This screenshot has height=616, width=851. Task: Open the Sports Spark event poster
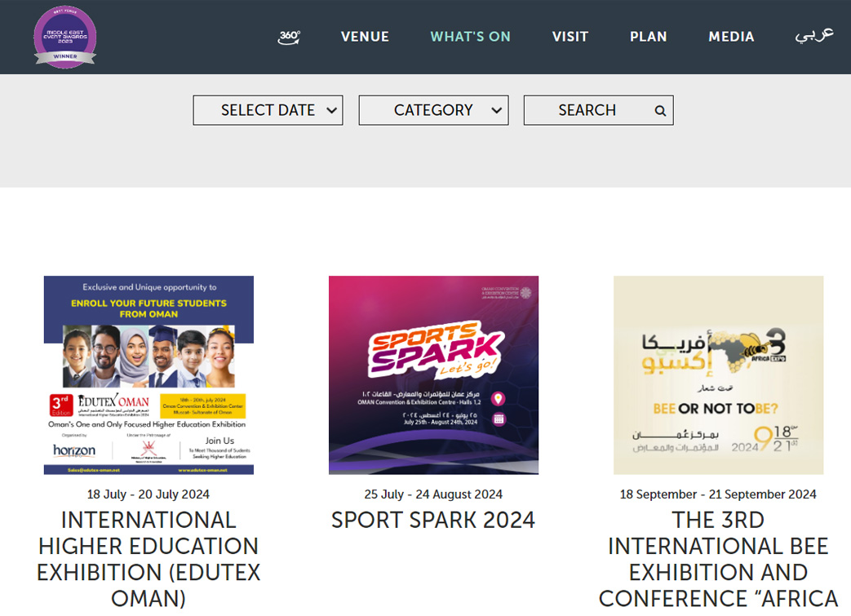pos(433,374)
